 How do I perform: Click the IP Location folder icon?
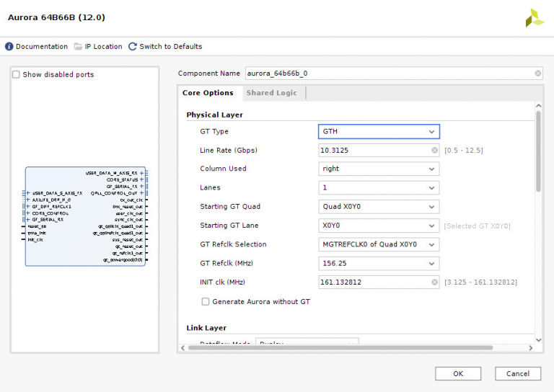tap(78, 47)
